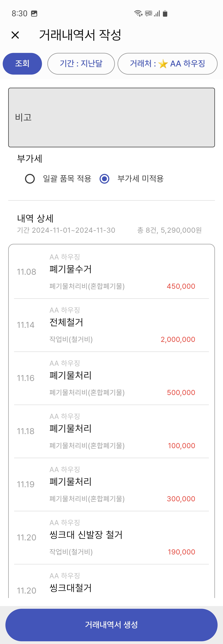Open the 11.19 폐기물처리 300,000 entry
223x644 pixels.
111,484
